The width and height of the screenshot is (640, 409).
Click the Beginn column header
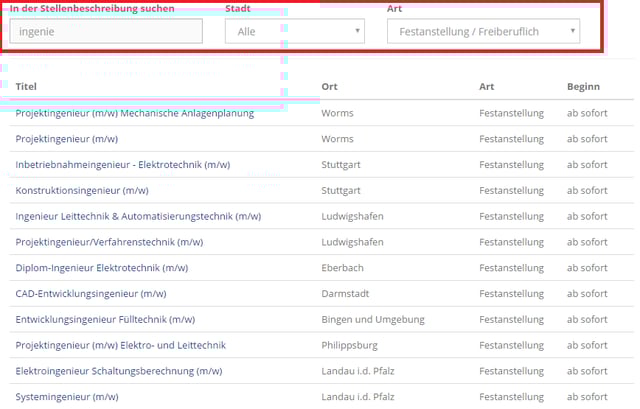click(x=583, y=87)
